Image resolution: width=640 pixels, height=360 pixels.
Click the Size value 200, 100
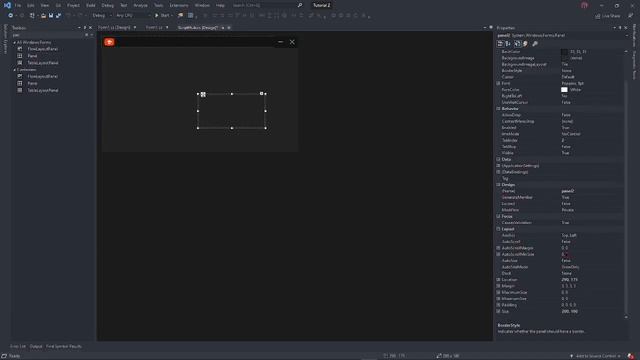click(x=569, y=311)
